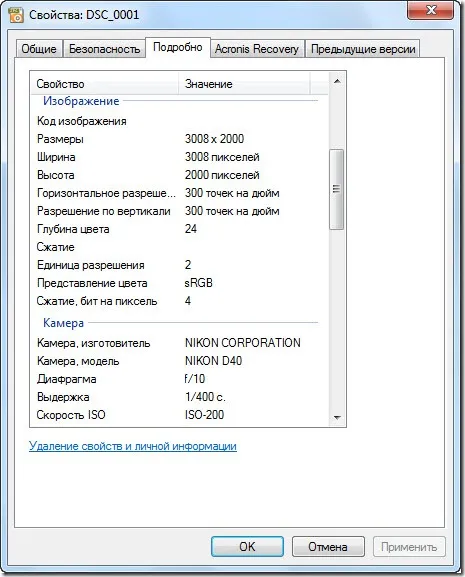Collapse the Изображение group header

pyautogui.click(x=81, y=101)
